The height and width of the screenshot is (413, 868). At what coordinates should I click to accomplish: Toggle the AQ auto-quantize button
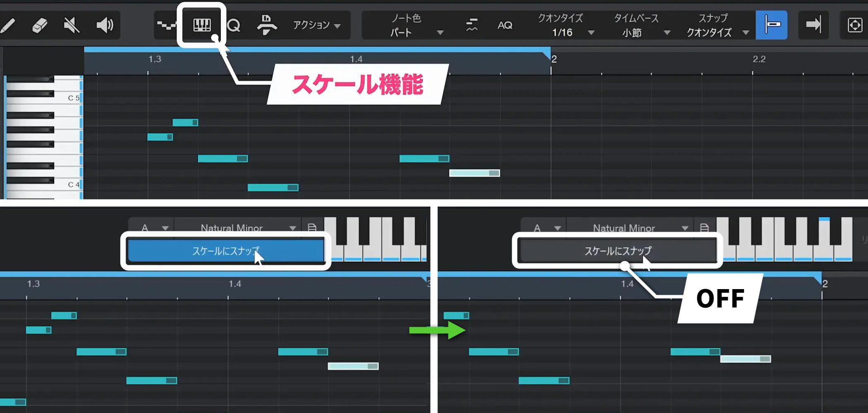505,26
